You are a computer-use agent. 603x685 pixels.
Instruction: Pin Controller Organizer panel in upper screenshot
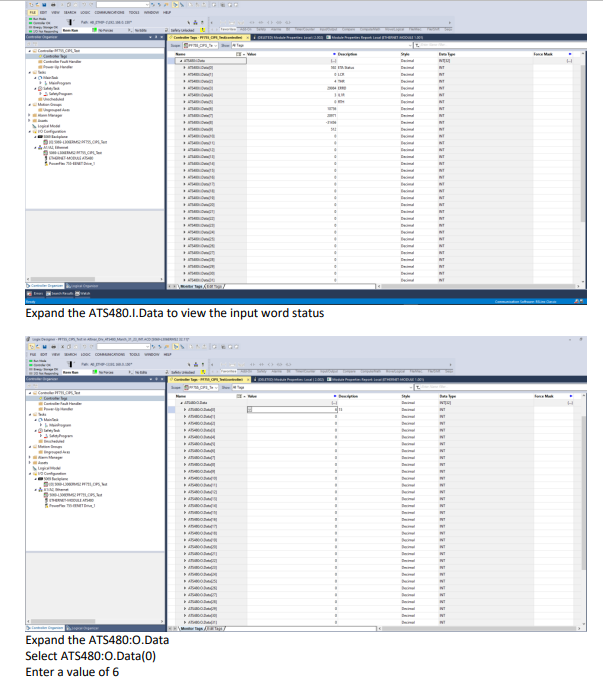tap(156, 37)
